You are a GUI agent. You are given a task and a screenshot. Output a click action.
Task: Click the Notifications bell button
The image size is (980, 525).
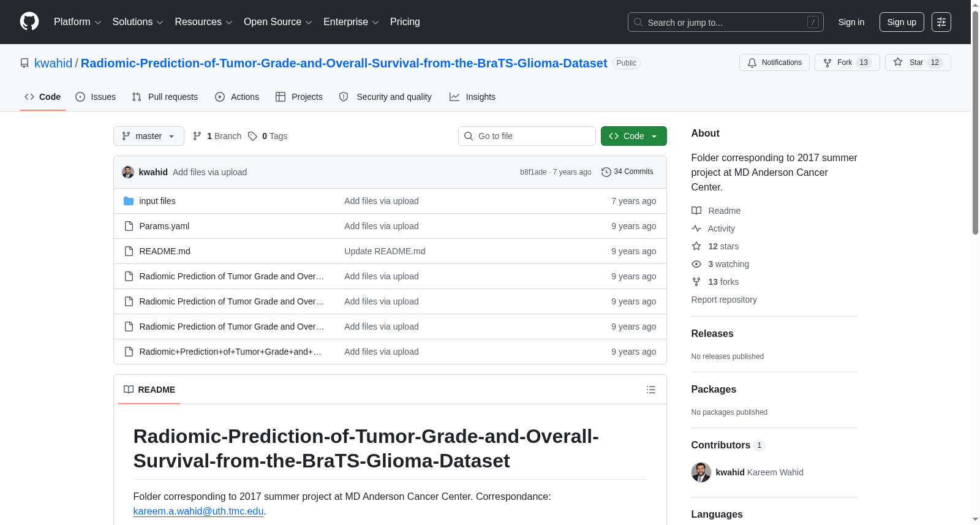(774, 62)
